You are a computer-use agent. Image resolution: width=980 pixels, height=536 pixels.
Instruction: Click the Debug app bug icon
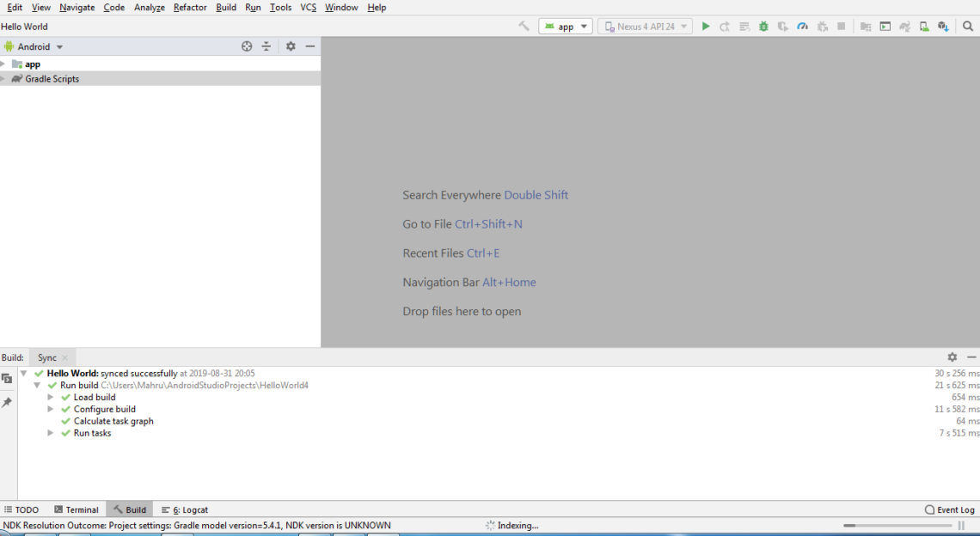(763, 27)
